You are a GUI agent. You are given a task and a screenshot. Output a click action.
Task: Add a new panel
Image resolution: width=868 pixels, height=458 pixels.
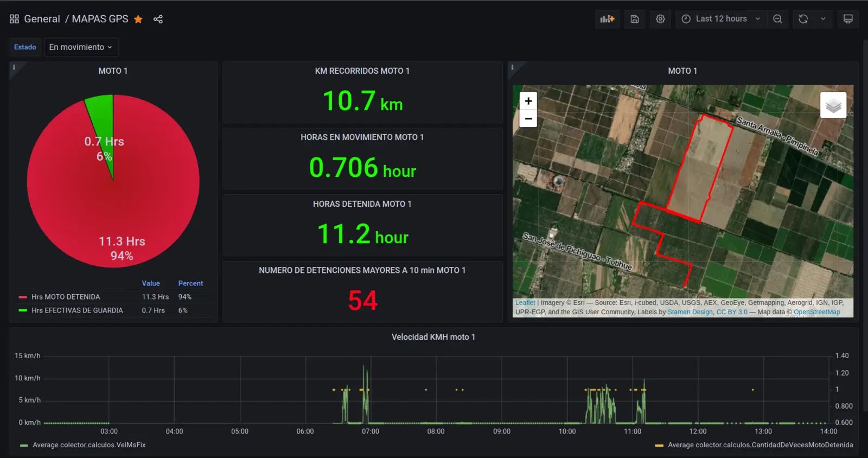[607, 19]
